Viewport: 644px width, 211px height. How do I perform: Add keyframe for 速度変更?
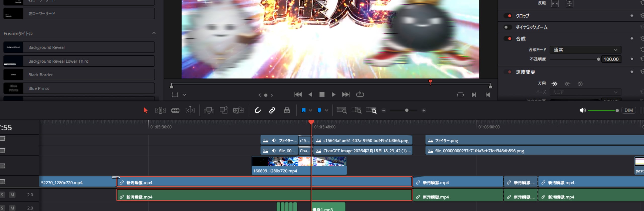click(x=632, y=72)
